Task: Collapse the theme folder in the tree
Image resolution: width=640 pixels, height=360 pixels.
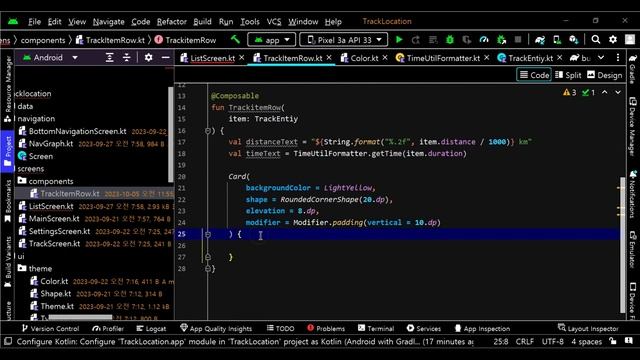Action: [x=22, y=268]
